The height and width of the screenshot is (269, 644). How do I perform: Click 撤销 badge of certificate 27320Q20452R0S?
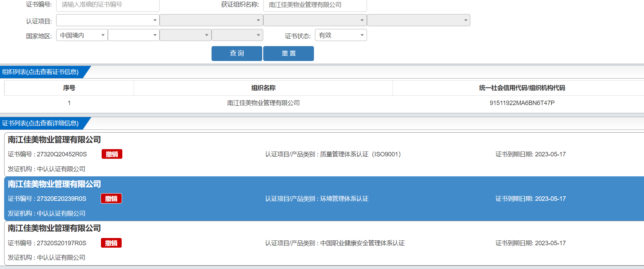click(x=112, y=154)
